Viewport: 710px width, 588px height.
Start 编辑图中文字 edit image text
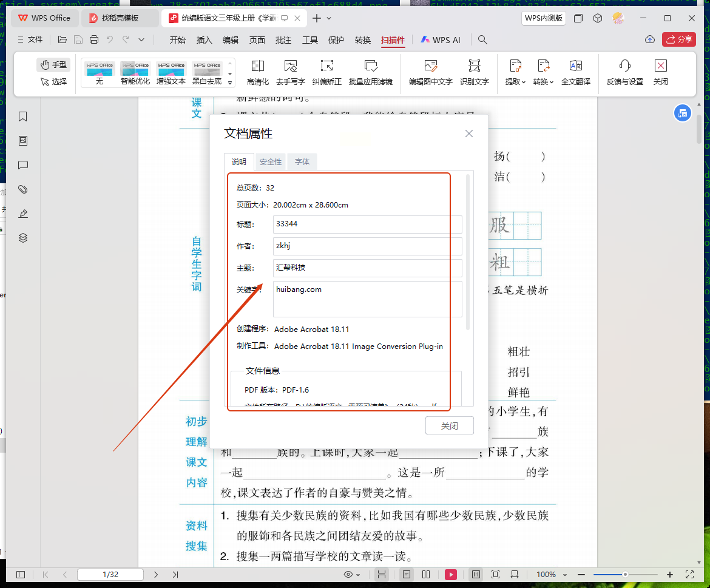(431, 72)
